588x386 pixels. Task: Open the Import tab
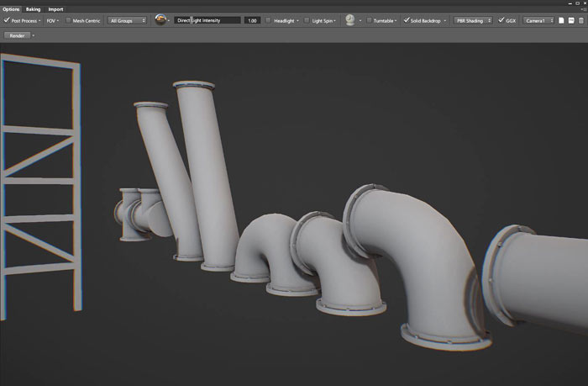[55, 8]
